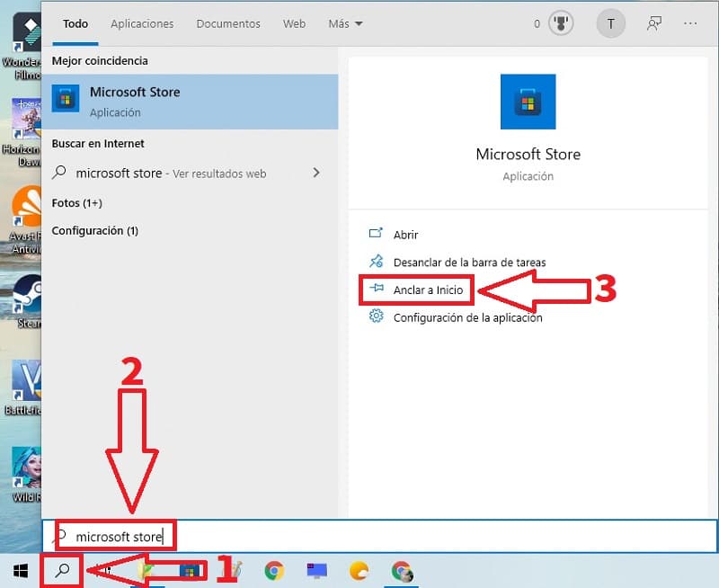Click Desanclar de la barra de tareas

click(x=469, y=263)
